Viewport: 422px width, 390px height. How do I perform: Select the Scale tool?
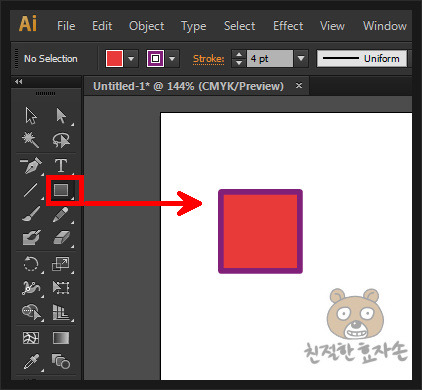click(x=61, y=264)
